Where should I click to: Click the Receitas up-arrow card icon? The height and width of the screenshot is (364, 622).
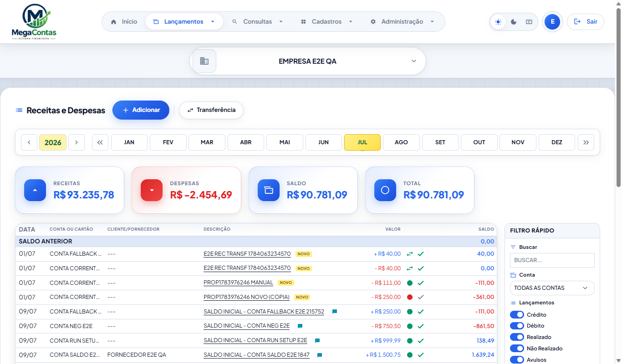35,190
